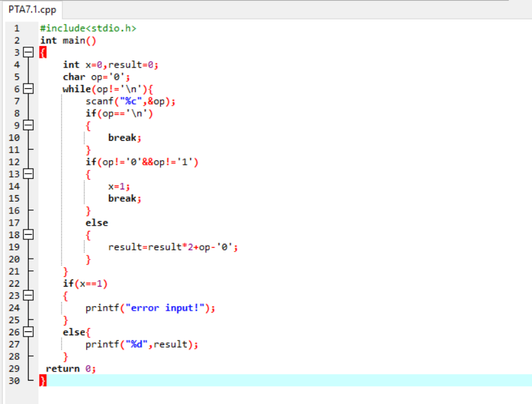This screenshot has width=532, height=404.
Task: Click the x=1; assignment
Action: pyautogui.click(x=119, y=187)
